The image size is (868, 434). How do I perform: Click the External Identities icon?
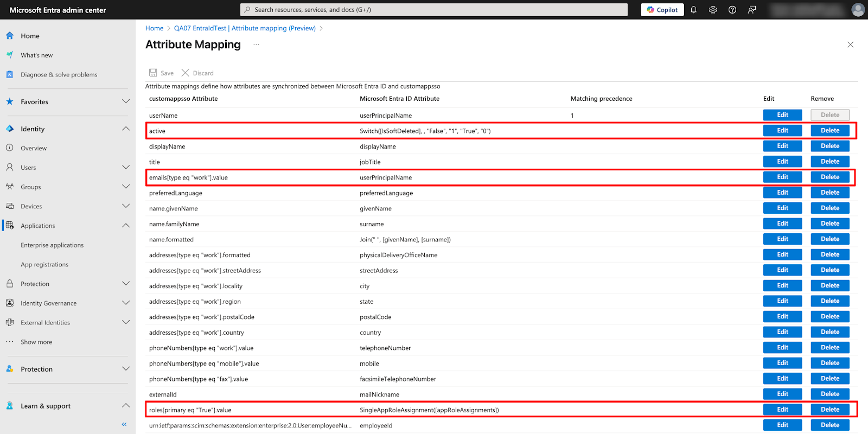click(10, 323)
